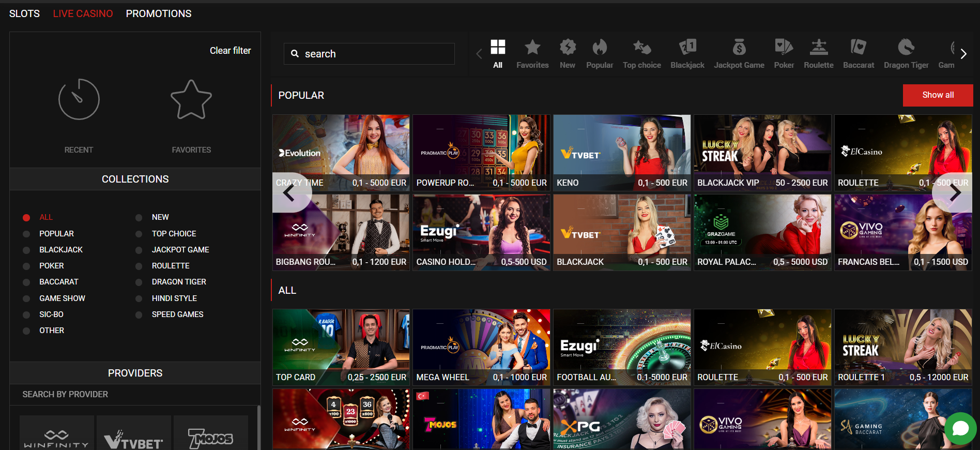
Task: Click the providers list scrollbar
Action: tap(258, 427)
